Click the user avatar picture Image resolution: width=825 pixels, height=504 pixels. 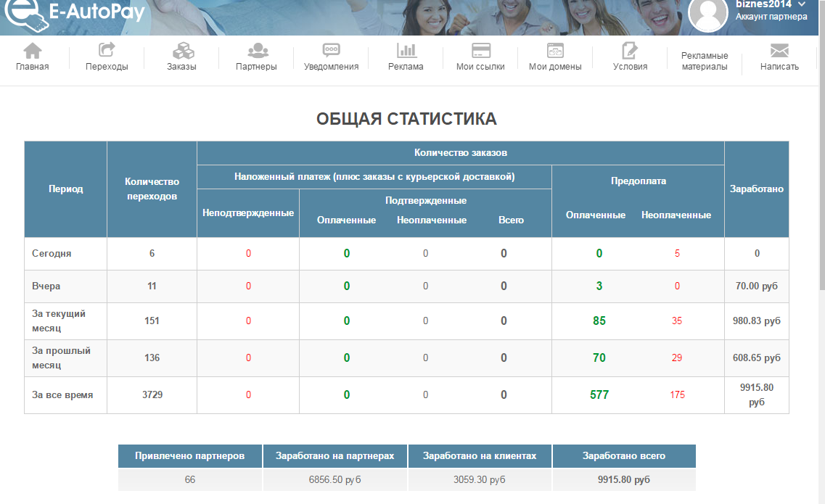click(x=707, y=15)
